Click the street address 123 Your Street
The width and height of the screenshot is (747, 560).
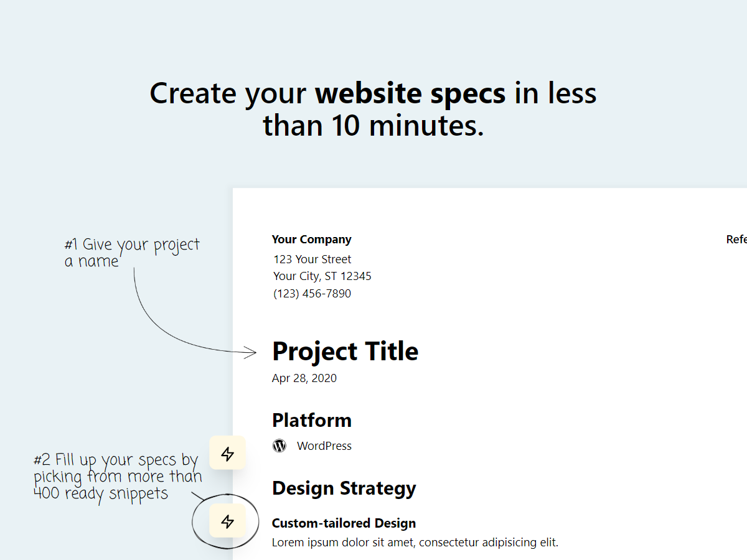tap(311, 259)
